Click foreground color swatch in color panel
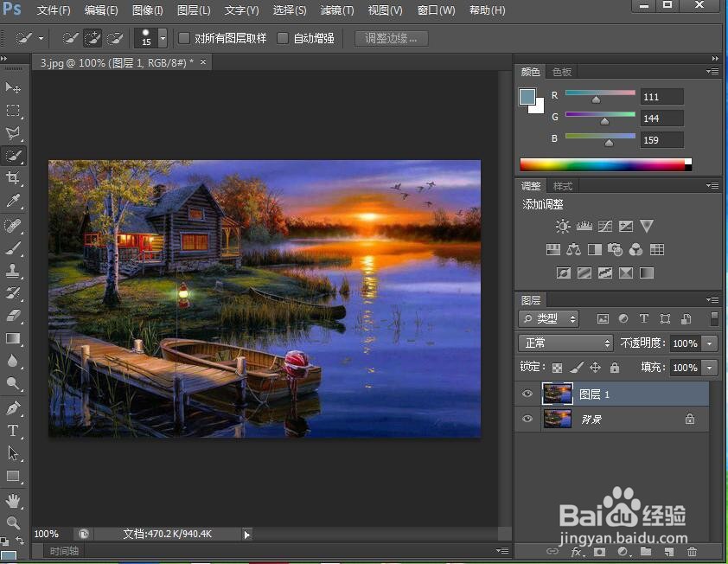 [x=527, y=97]
